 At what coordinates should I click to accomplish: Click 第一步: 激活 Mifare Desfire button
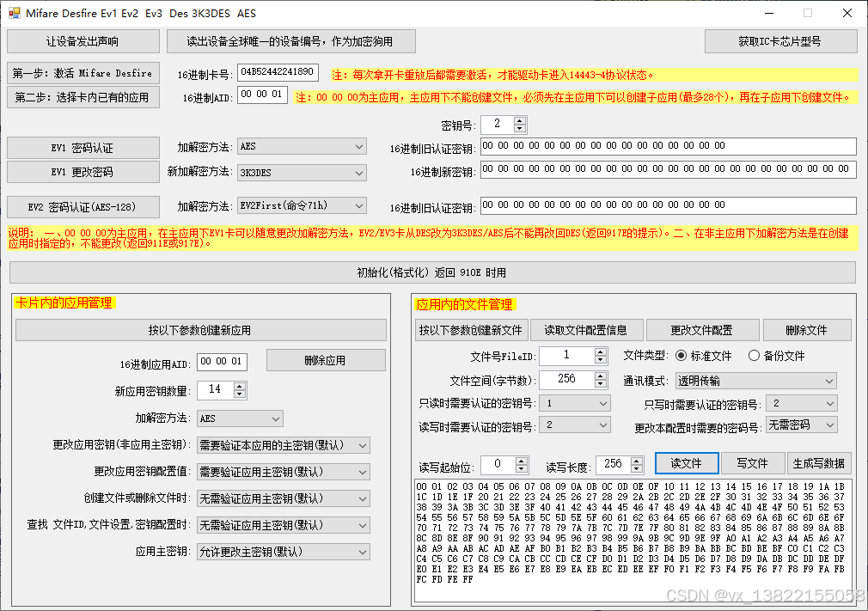coord(83,73)
